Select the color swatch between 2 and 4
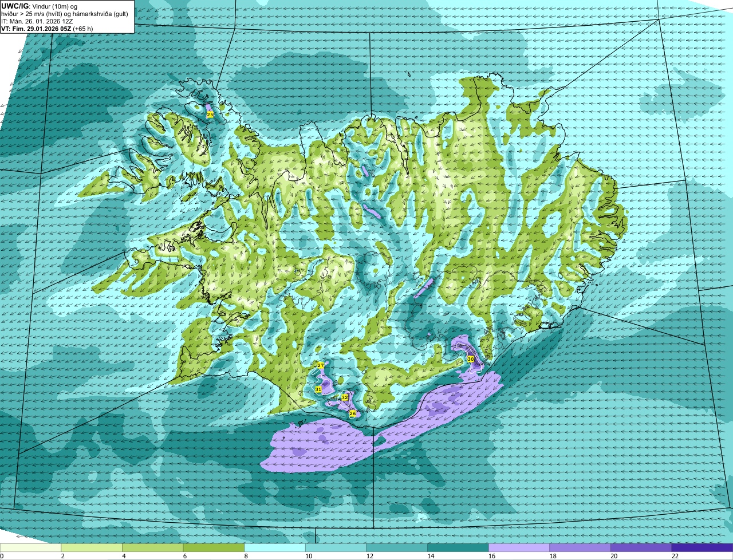This screenshot has width=733, height=560. pos(91,547)
